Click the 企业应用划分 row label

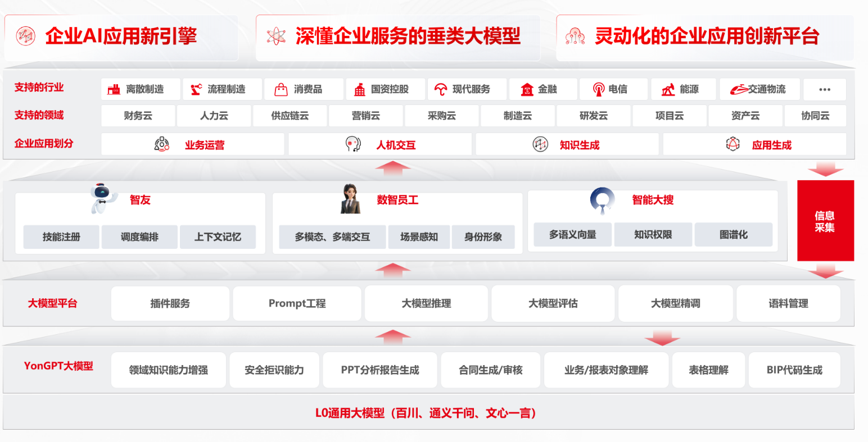[x=44, y=143]
